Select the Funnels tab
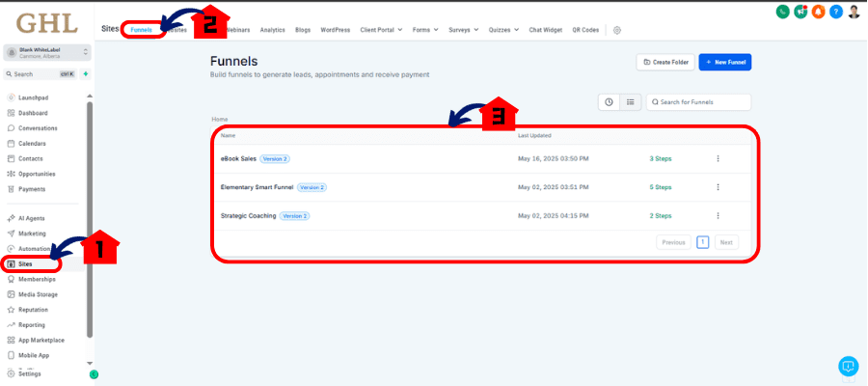This screenshot has width=868, height=386. (x=142, y=30)
